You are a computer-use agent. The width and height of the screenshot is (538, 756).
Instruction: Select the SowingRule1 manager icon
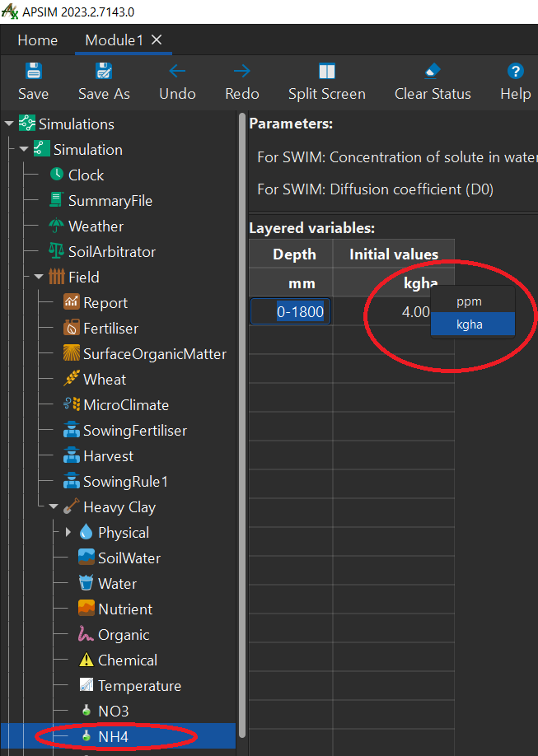(72, 481)
